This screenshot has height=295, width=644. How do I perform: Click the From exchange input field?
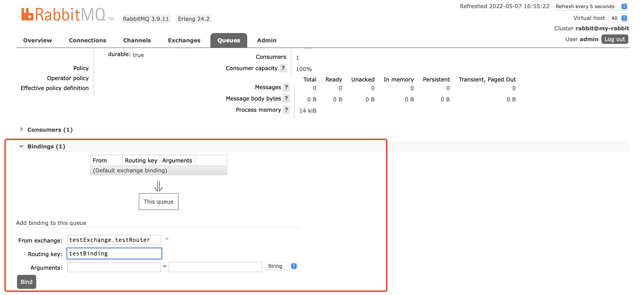114,240
